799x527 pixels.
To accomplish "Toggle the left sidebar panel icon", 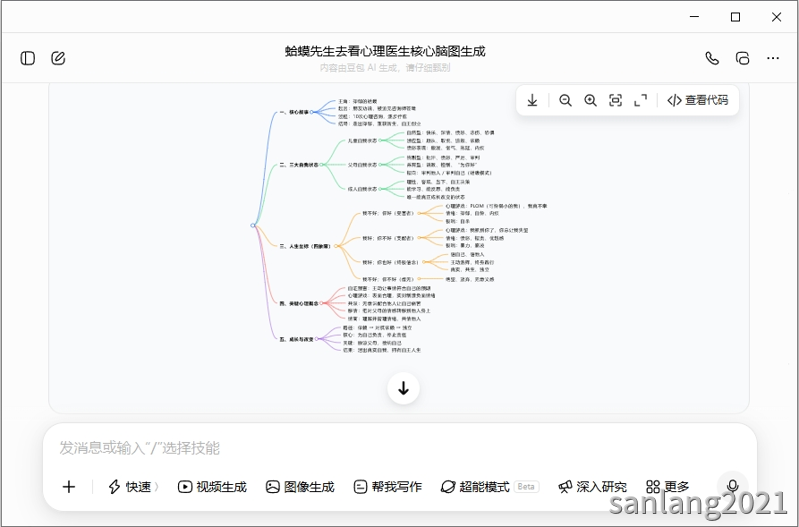I will tap(28, 58).
